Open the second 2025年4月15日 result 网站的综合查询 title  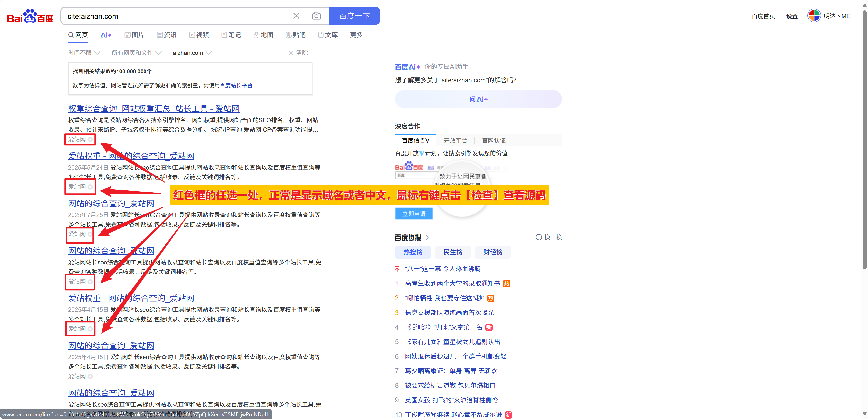(111, 346)
